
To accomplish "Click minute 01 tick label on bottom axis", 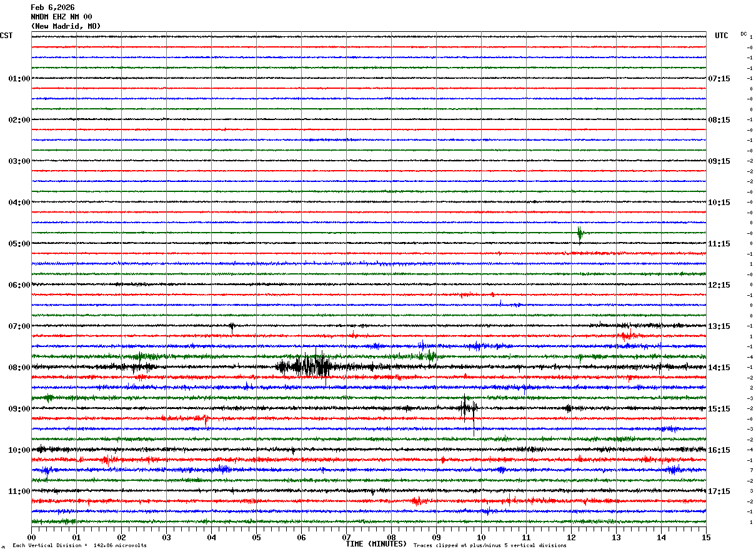I will tap(76, 537).
